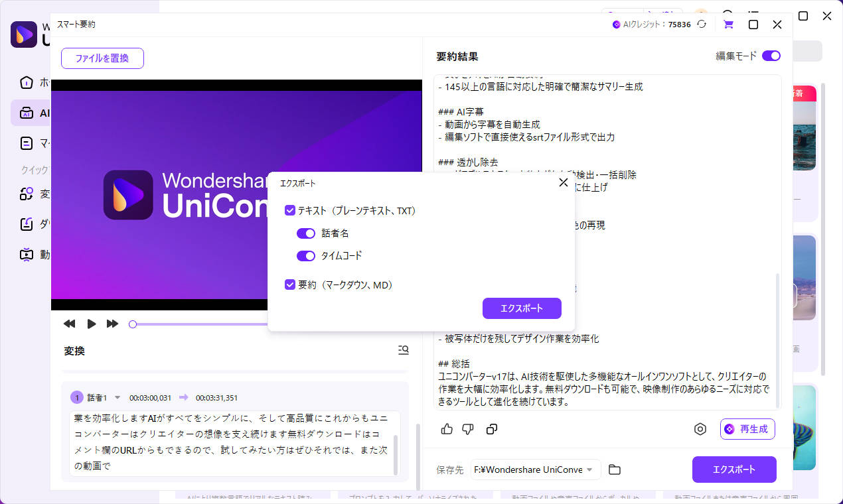Select 変換 from the quick access menu
Screen dimensions: 843x504
coord(27,194)
